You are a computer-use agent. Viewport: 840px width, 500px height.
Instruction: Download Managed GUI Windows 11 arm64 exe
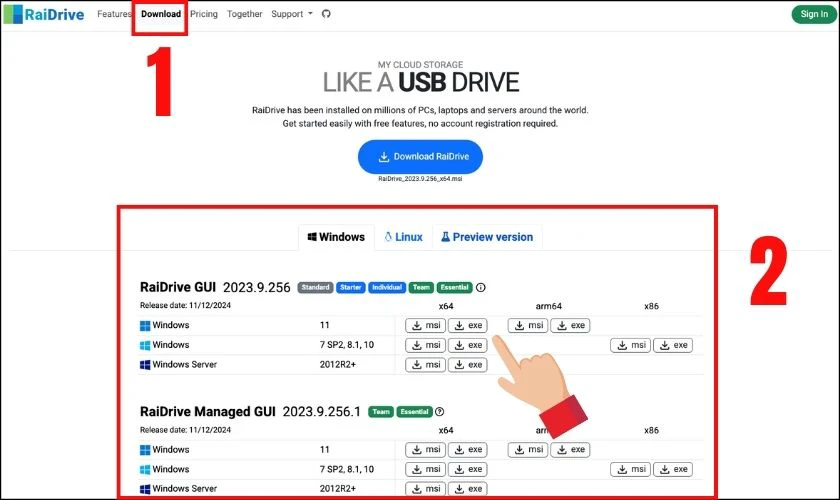click(571, 450)
